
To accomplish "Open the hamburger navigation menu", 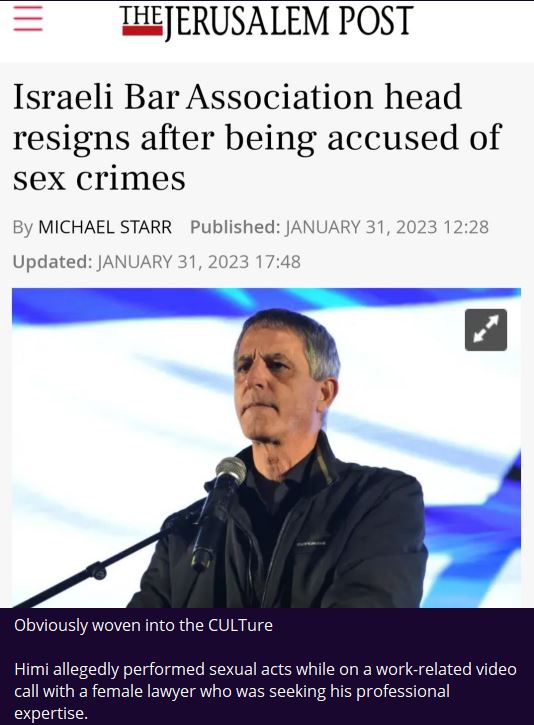I will [x=28, y=20].
